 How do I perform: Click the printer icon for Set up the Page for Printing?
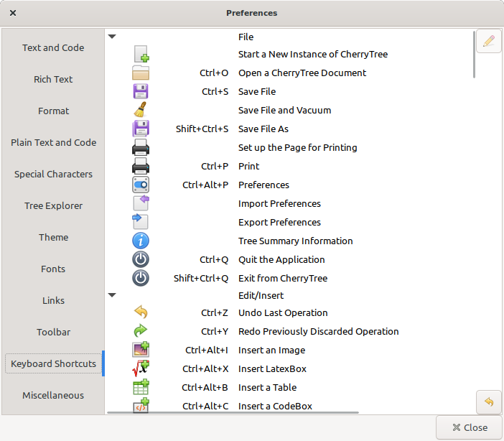[x=141, y=147]
